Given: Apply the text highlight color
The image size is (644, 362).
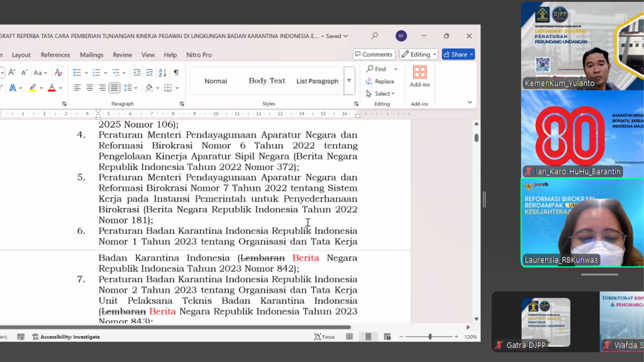Looking at the screenshot, I should click(x=33, y=88).
